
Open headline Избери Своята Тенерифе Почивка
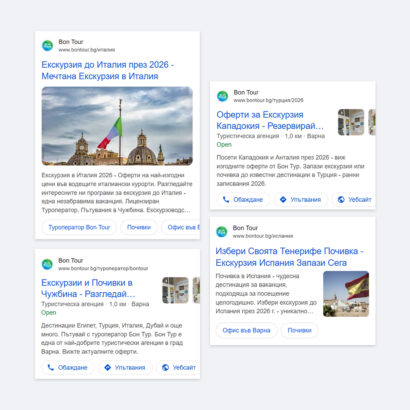click(289, 257)
